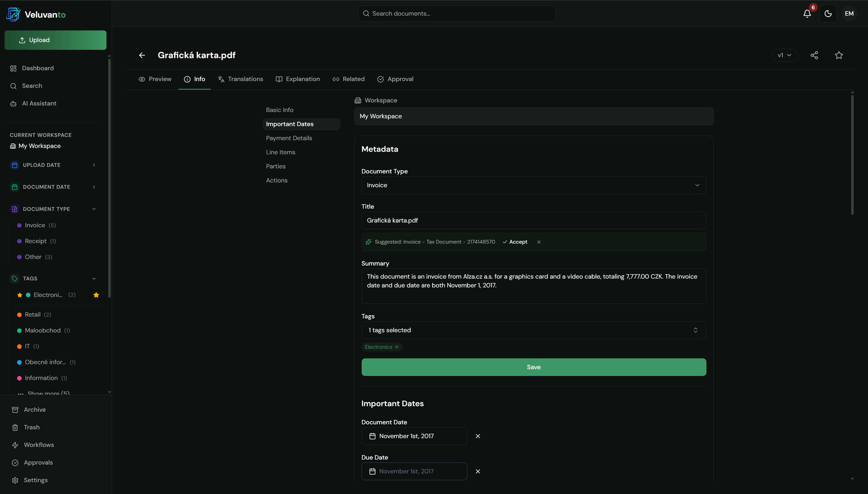Open the AI Assistant
Screen dimensions: 868x494
[39, 103]
